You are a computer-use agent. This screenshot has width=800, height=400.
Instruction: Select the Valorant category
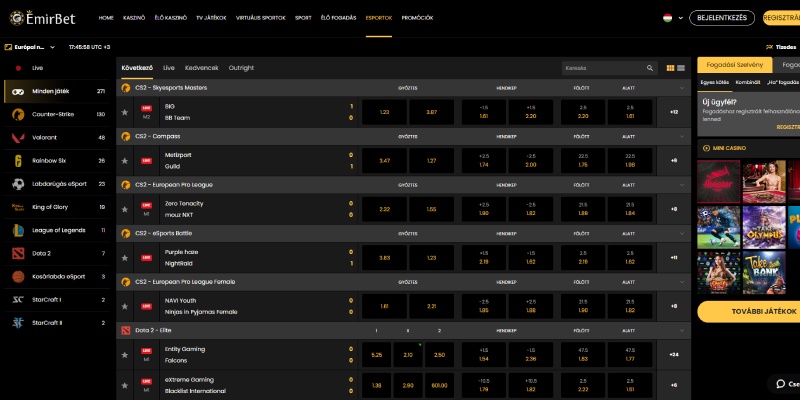pos(57,137)
